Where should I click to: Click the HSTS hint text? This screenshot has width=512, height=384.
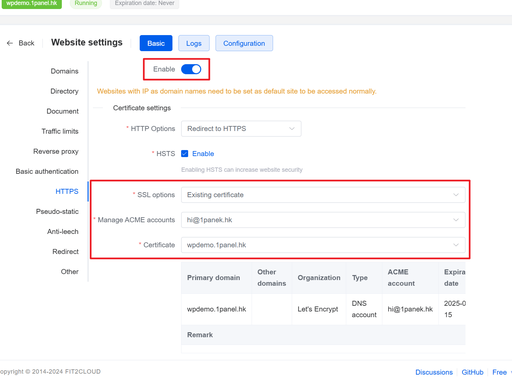242,170
